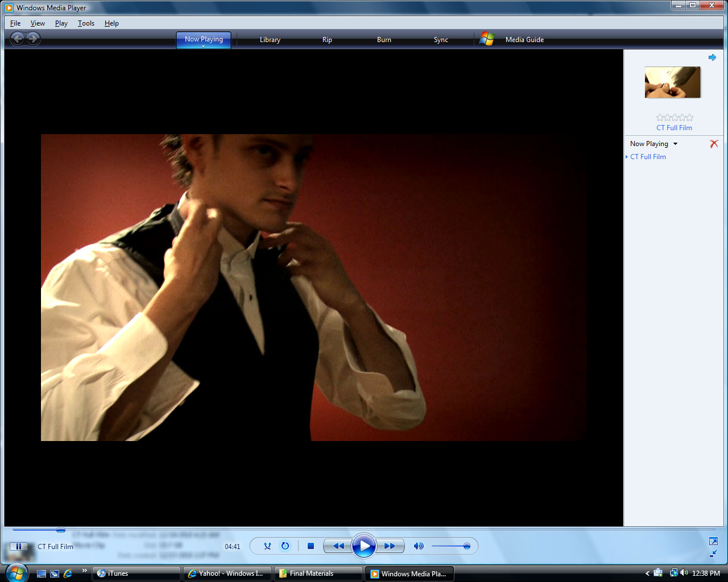Toggle repeat mode
728x582 pixels.
click(286, 546)
